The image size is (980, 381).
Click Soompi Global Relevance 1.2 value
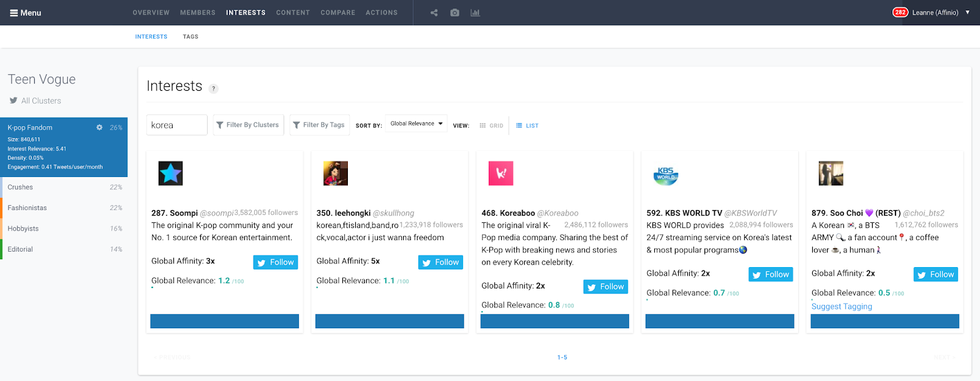click(224, 281)
